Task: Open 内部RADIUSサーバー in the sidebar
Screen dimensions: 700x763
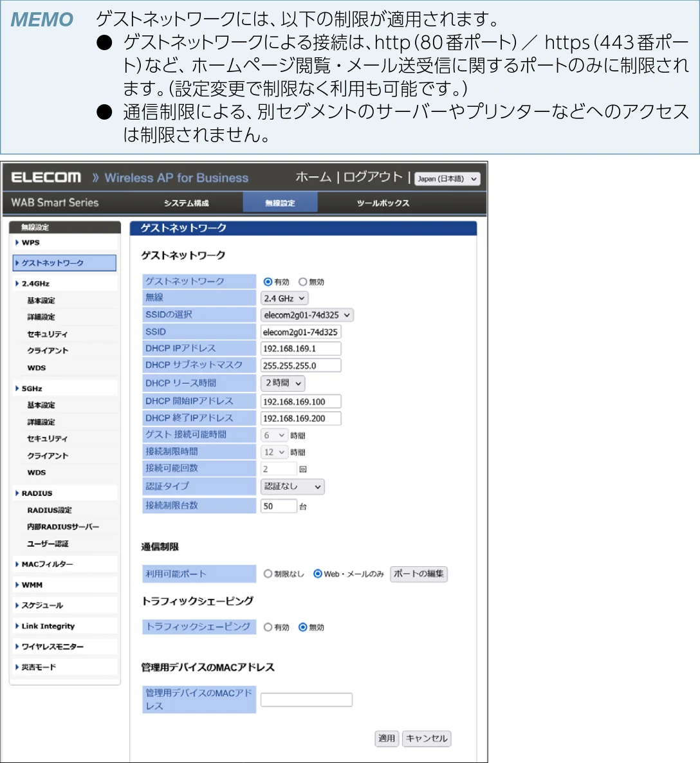Action: coord(63,526)
